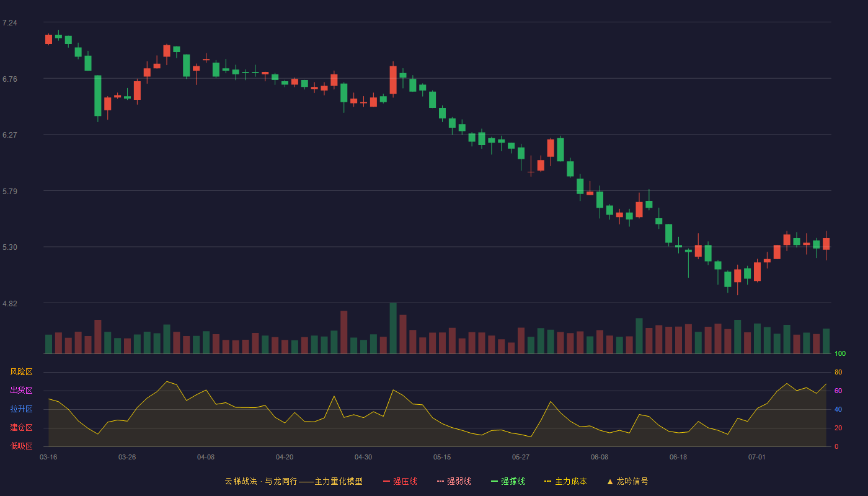The height and width of the screenshot is (496, 868).
Task: Click the 6.27 price axis label
Action: [x=10, y=135]
